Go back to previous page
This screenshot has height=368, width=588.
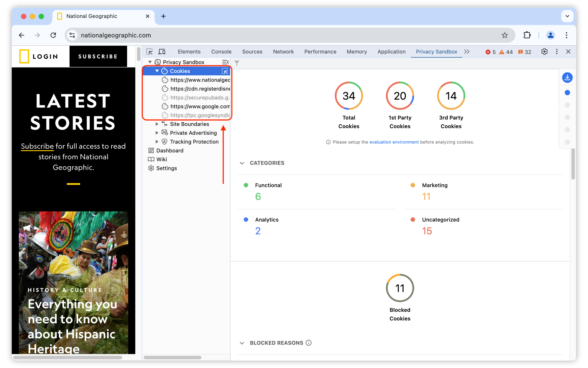(x=22, y=35)
